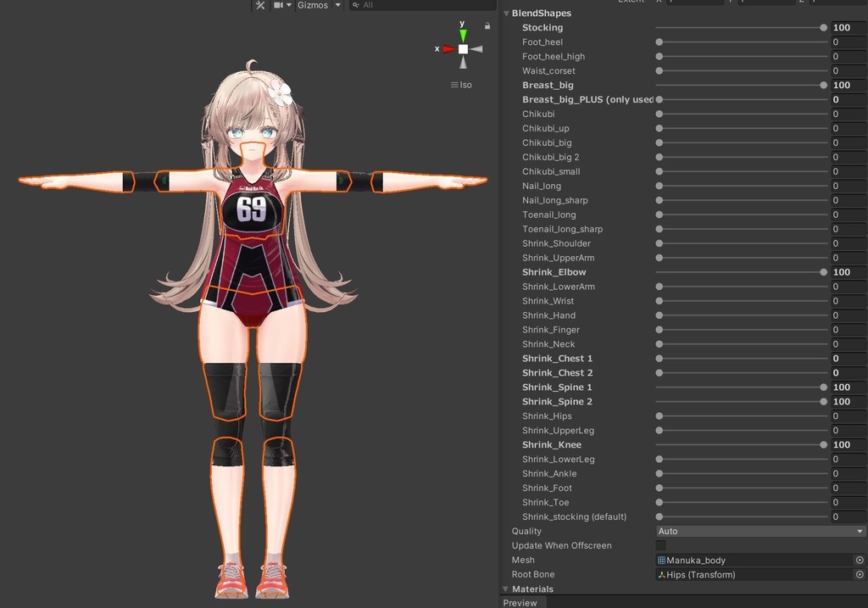Screen dimensions: 868x608
Task: Click the Nail_long slider handle
Action: pyautogui.click(x=659, y=186)
